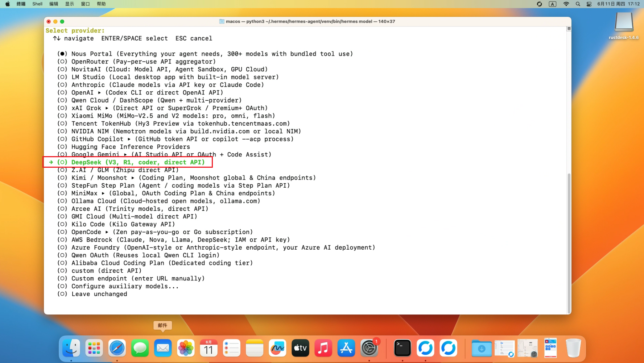Screen dimensions: 644x363
Task: Click the input source 'A' indicator
Action: [553, 4]
